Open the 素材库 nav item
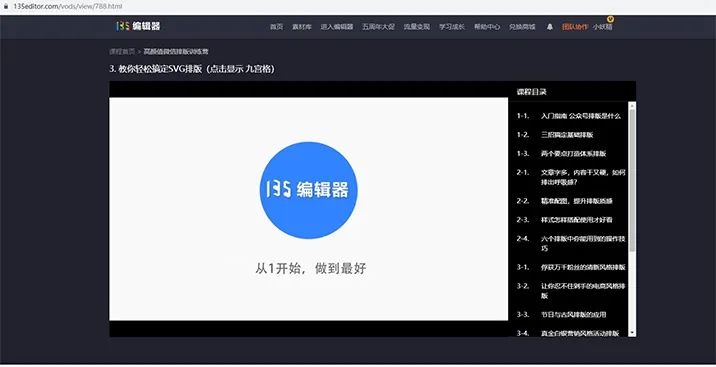 tap(302, 27)
